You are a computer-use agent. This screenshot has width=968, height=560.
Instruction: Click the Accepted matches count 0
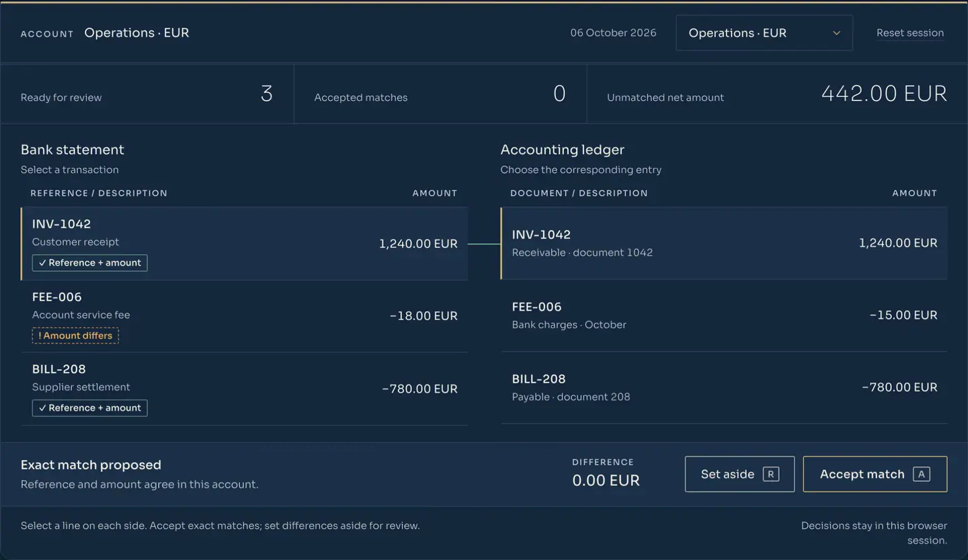tap(559, 93)
